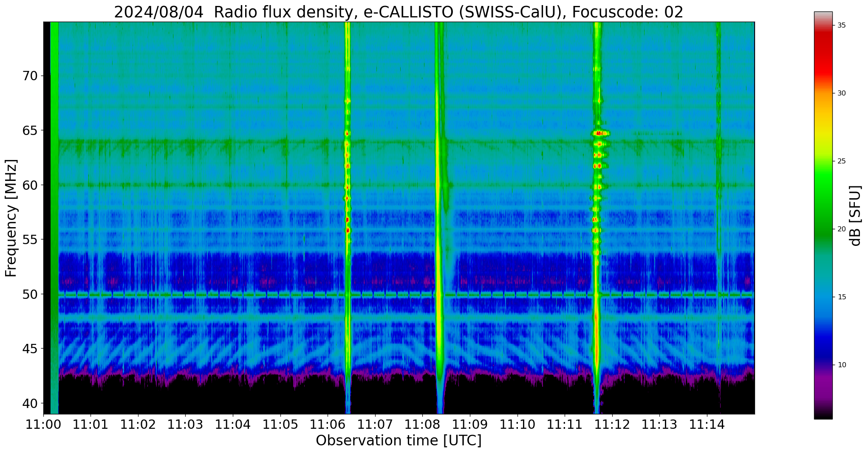Click the 11:06 time tick label
This screenshot has width=868, height=453.
tap(328, 425)
